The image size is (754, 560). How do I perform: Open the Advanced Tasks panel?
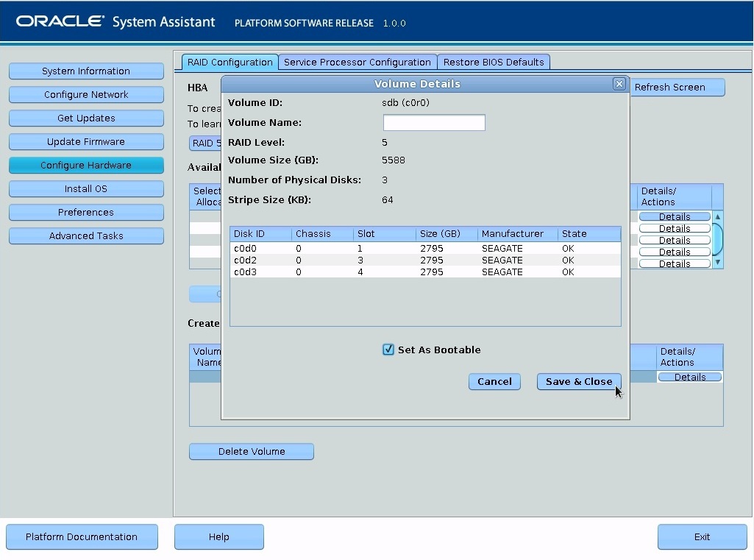86,235
